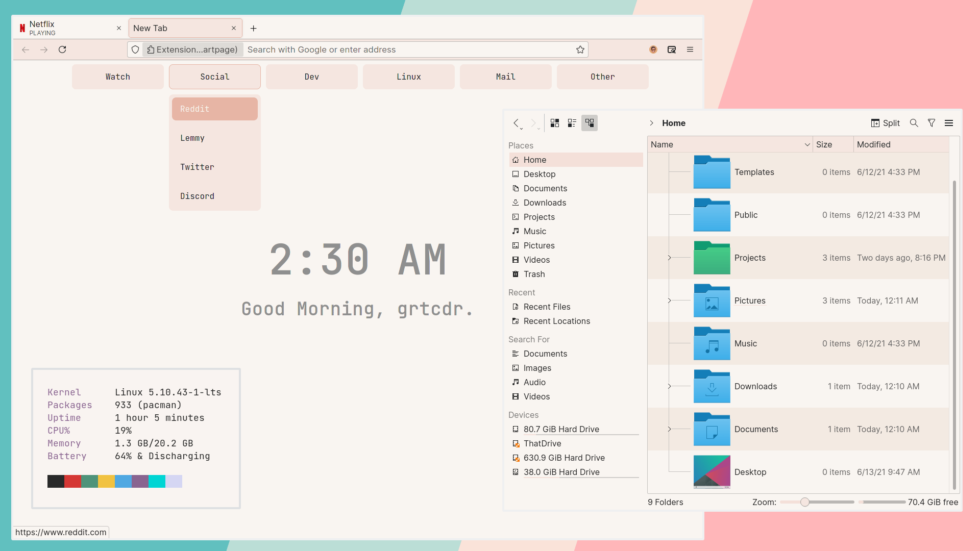
Task: Toggle Split view in Dolphin
Action: coord(886,123)
